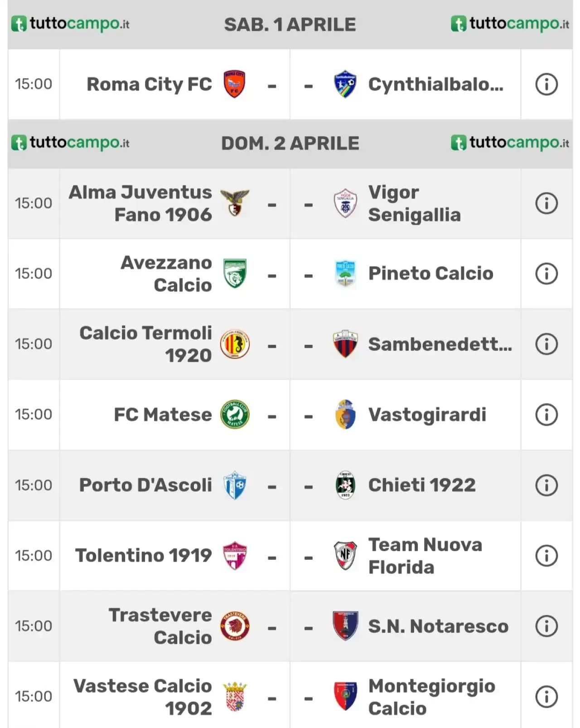Open the Vigor Senigallia team name
This screenshot has width=580, height=728.
[414, 204]
